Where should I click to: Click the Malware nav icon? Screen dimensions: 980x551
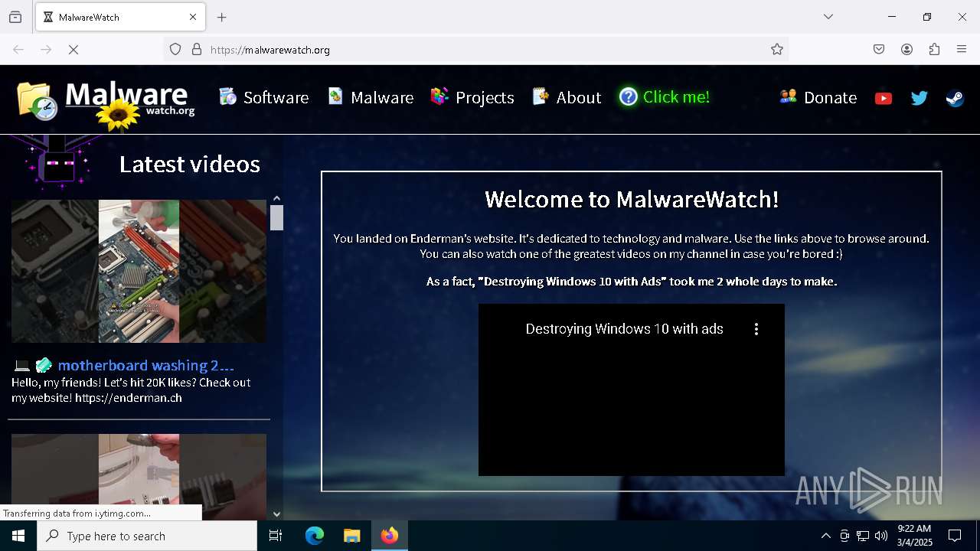[x=335, y=96]
